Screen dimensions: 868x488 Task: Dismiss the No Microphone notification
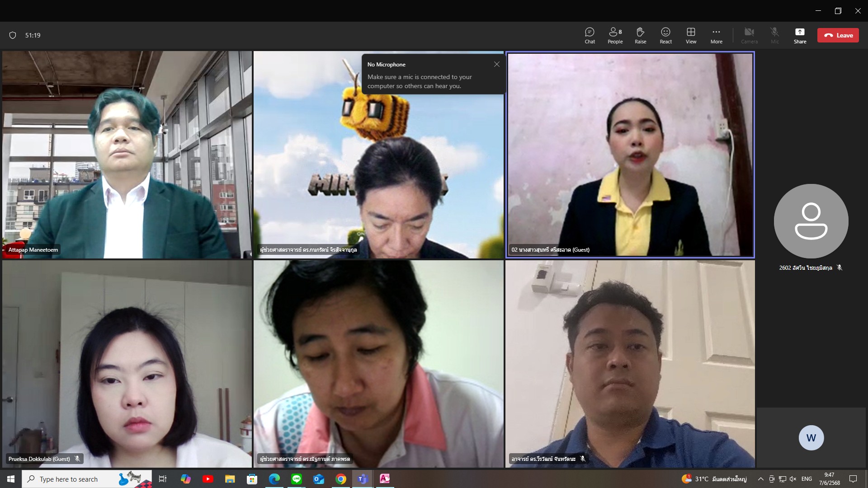tap(496, 64)
